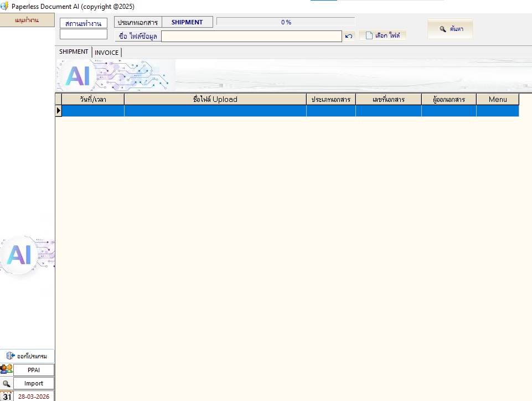Click the magnifier icon beside Import
532x401 pixels.
tap(7, 383)
